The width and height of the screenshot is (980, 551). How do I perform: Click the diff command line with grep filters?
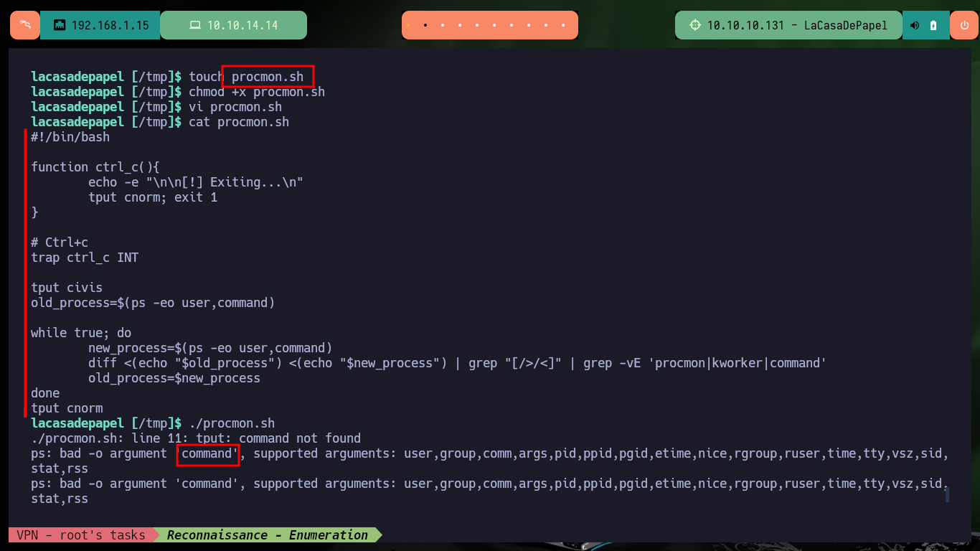pos(458,363)
